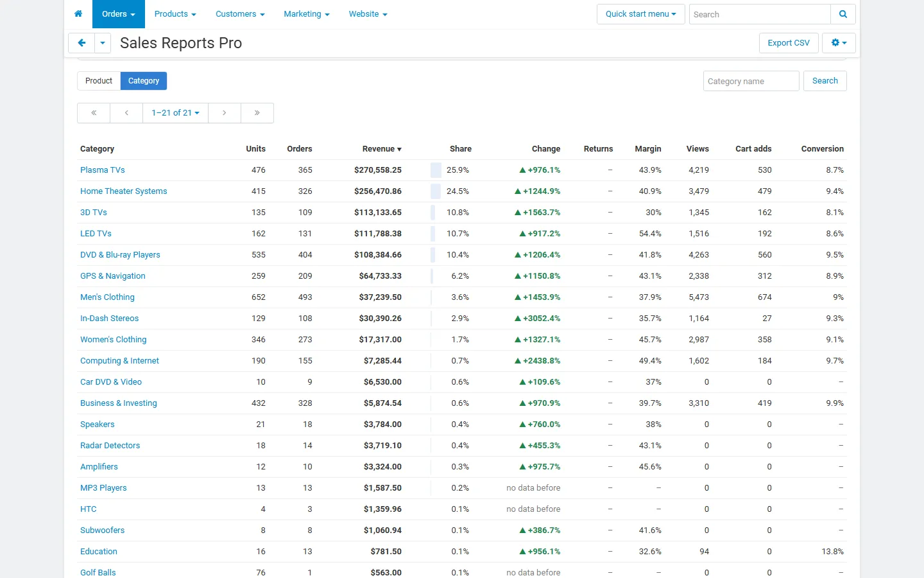
Task: Go to the next results page
Action: click(224, 113)
